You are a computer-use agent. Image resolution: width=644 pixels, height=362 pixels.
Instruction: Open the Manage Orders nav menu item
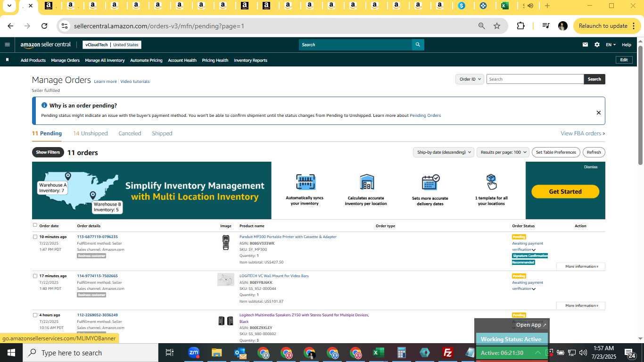click(65, 60)
